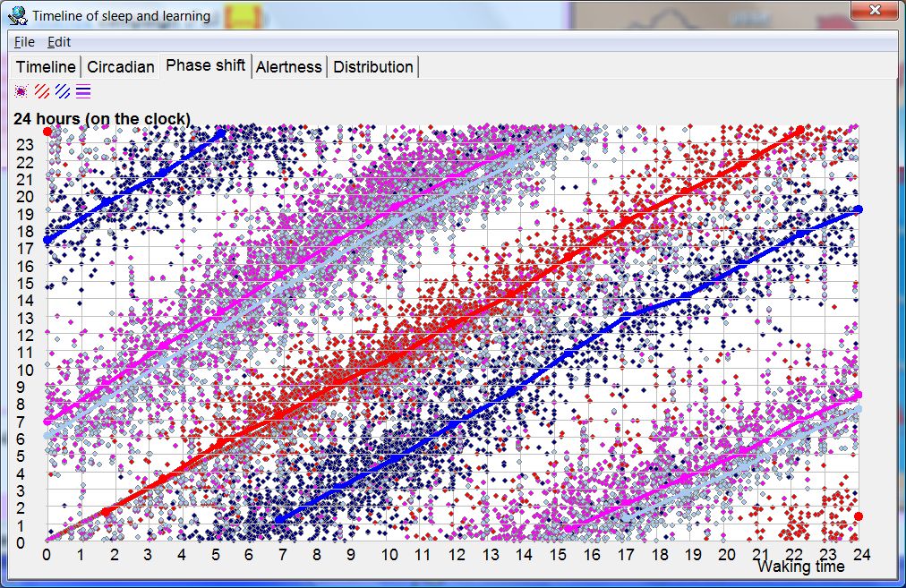The width and height of the screenshot is (906, 588).
Task: Select the Phase shift tab
Action: pyautogui.click(x=206, y=66)
